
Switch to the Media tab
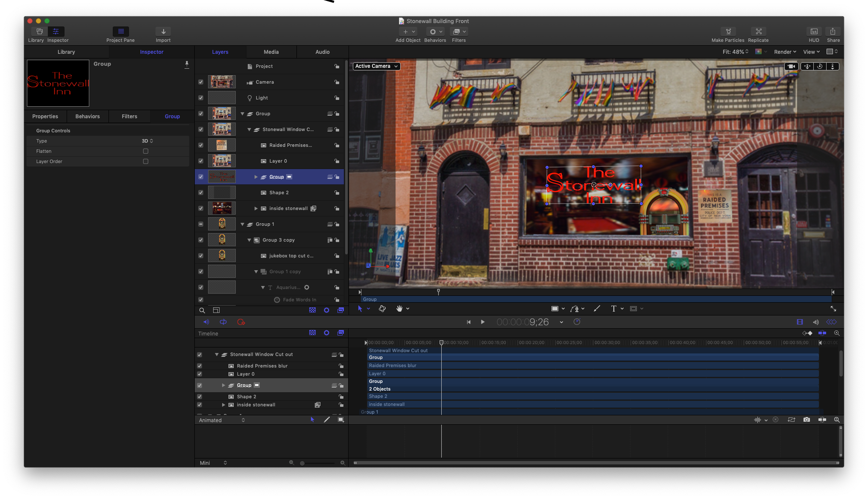click(x=271, y=52)
